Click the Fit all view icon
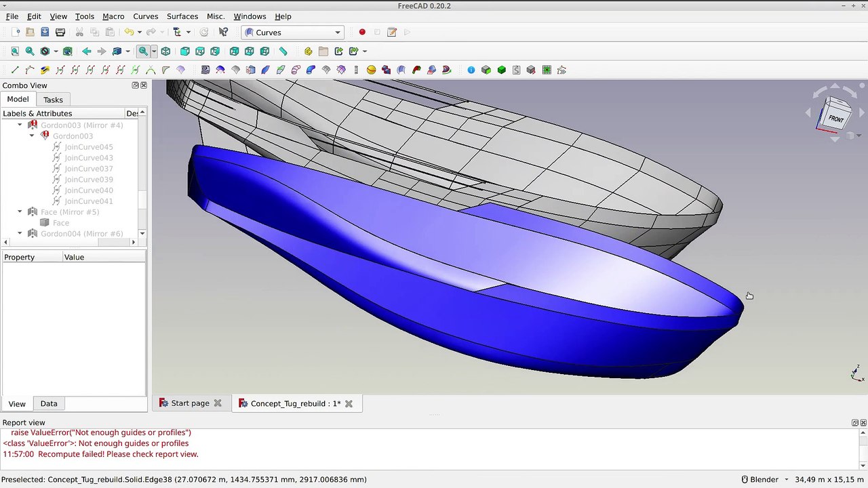The image size is (868, 488). tap(15, 51)
